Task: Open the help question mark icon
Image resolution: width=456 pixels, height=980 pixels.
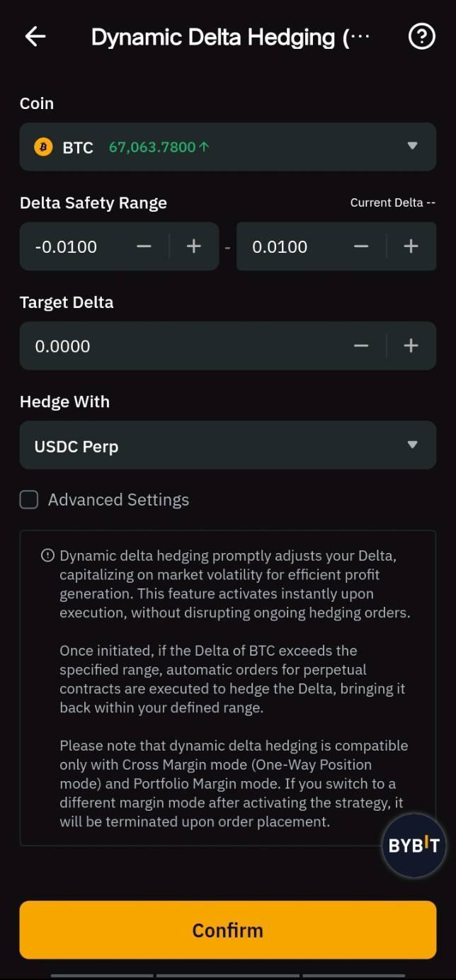Action: coord(421,36)
